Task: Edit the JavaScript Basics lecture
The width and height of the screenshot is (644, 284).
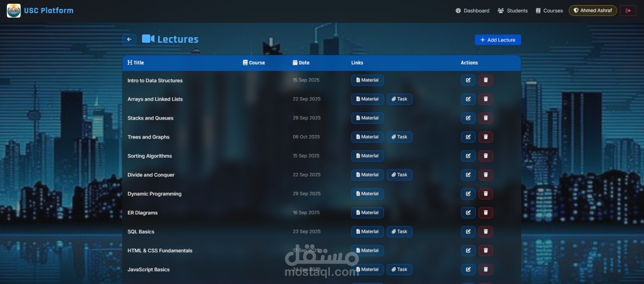Action: pyautogui.click(x=468, y=269)
